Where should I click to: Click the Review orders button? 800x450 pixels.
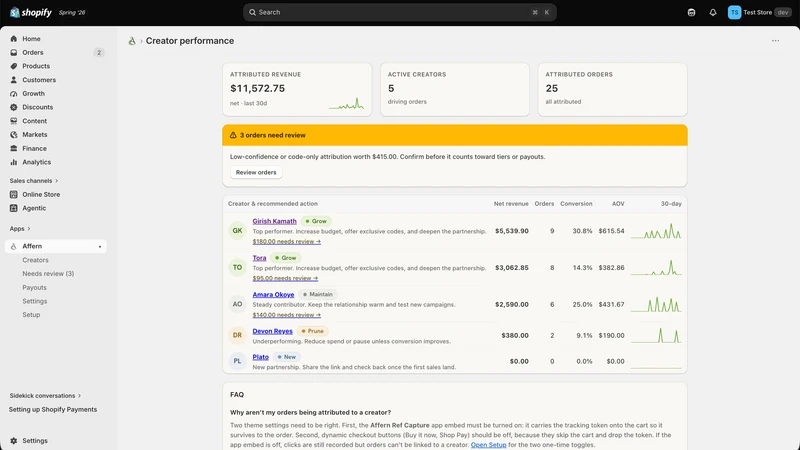point(256,172)
